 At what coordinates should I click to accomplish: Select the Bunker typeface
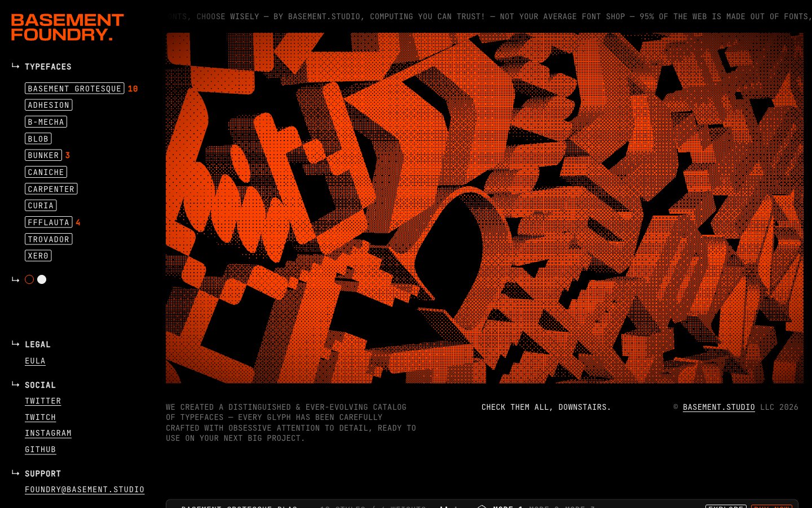43,155
